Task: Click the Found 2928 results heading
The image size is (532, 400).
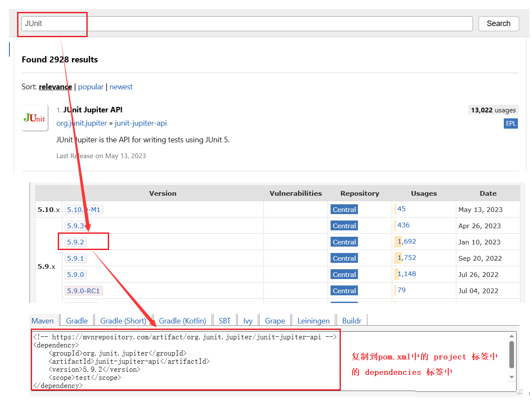Action: pos(60,59)
